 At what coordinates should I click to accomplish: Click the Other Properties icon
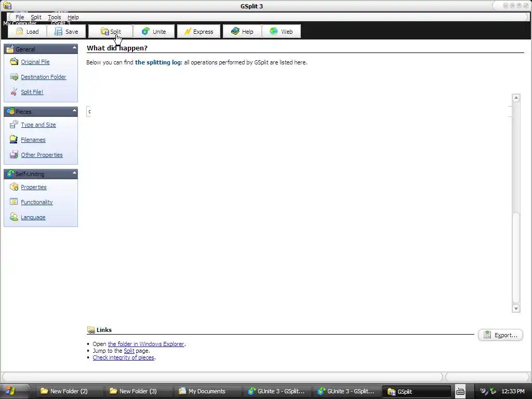pyautogui.click(x=14, y=155)
